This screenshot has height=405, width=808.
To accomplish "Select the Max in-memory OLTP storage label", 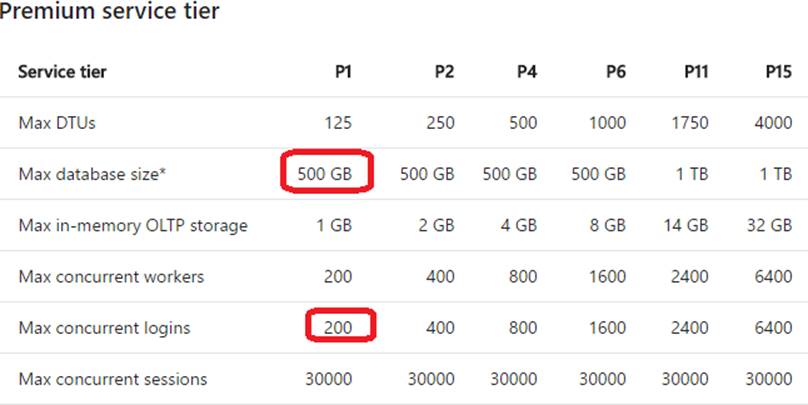I will [133, 226].
